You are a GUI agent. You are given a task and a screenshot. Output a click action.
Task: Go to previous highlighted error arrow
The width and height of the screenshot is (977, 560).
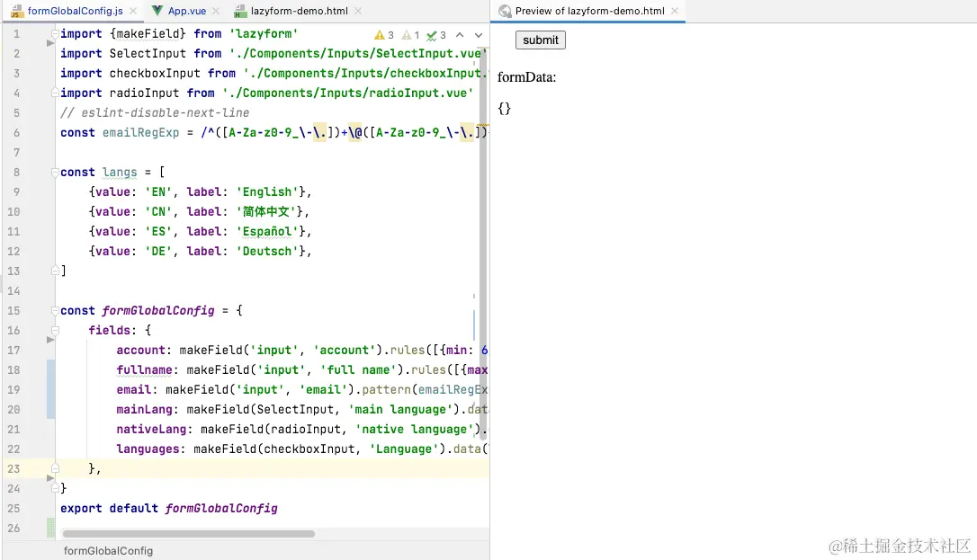pos(460,35)
